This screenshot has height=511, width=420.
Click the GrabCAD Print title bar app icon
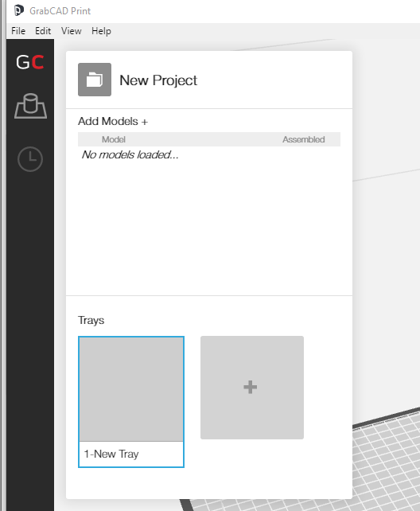pos(19,10)
